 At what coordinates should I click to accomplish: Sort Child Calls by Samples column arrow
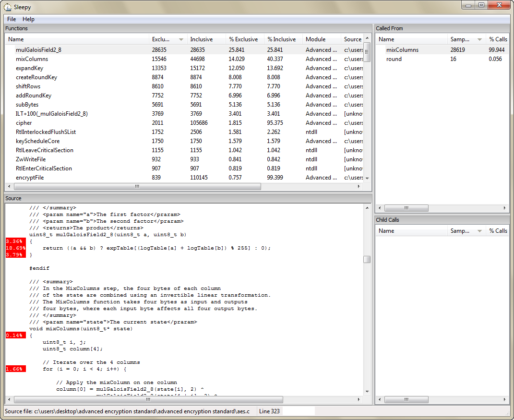479,231
